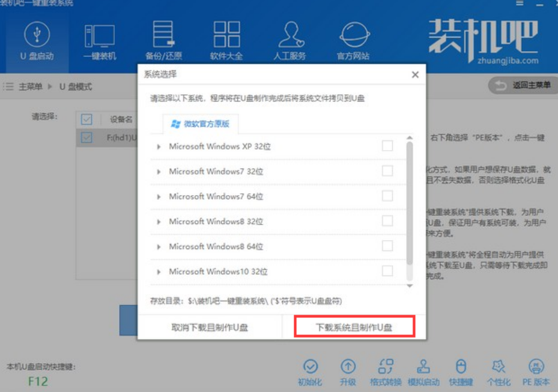Click the 返回主菜单 button

point(523,85)
